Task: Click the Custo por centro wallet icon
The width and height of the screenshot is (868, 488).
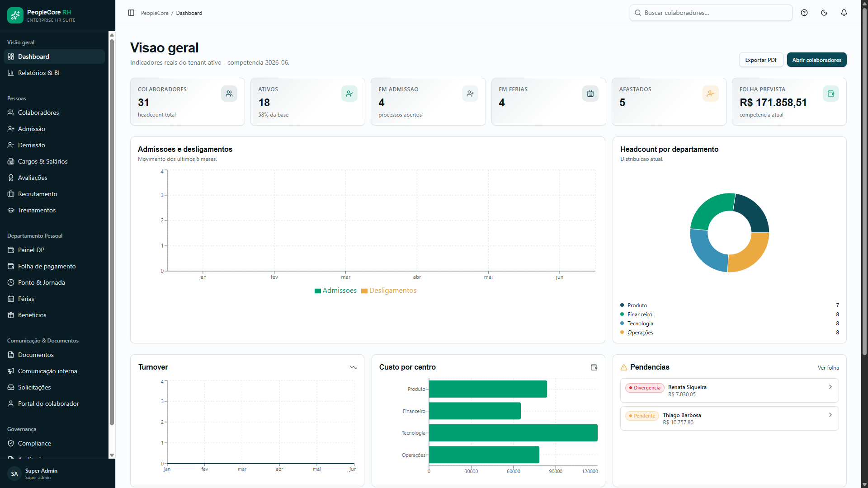Action: pyautogui.click(x=594, y=367)
